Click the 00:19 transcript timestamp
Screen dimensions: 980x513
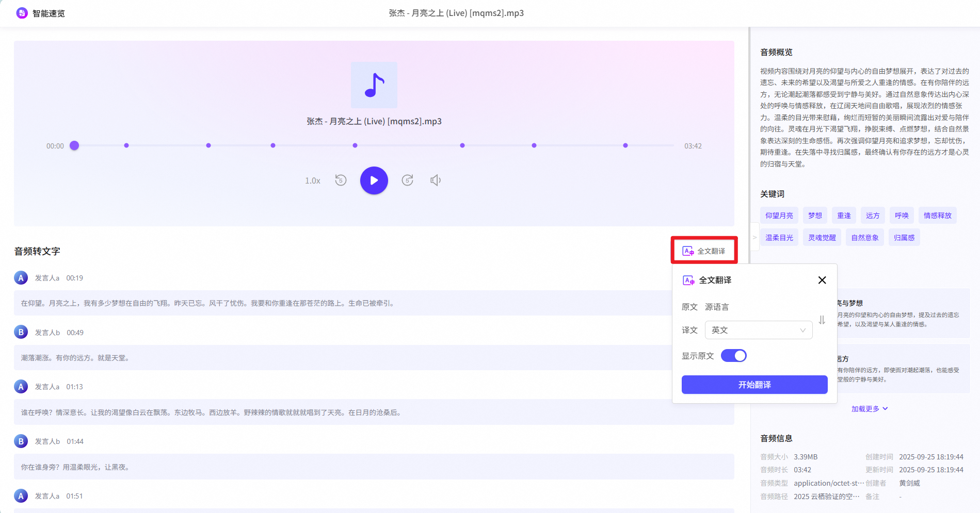click(x=74, y=278)
